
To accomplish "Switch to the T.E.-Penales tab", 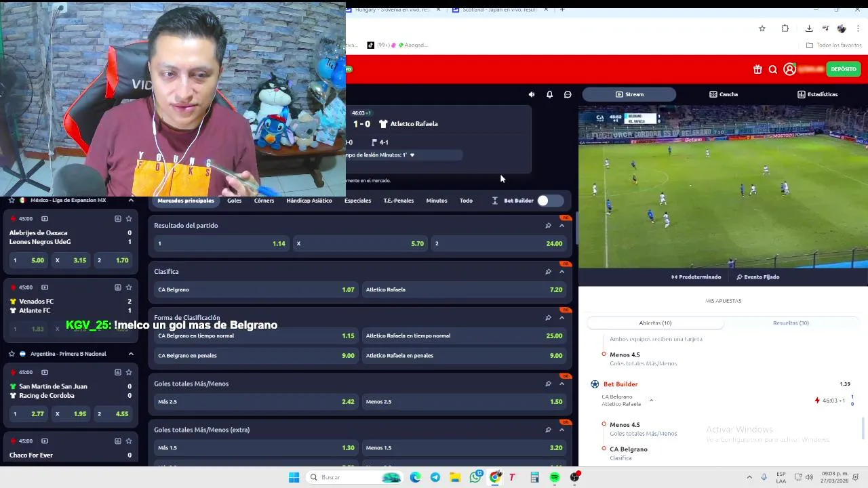I will coord(398,201).
